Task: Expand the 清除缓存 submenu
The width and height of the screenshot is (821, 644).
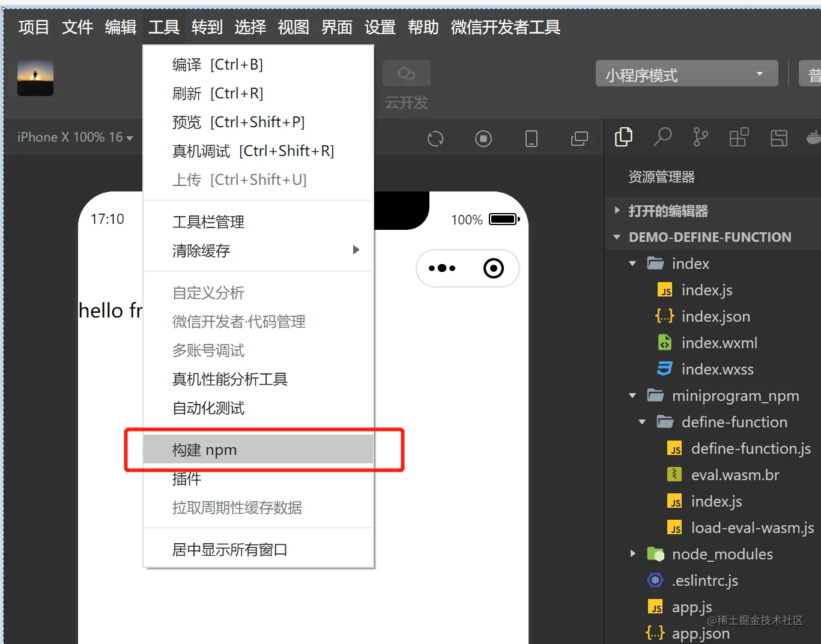Action: (258, 250)
